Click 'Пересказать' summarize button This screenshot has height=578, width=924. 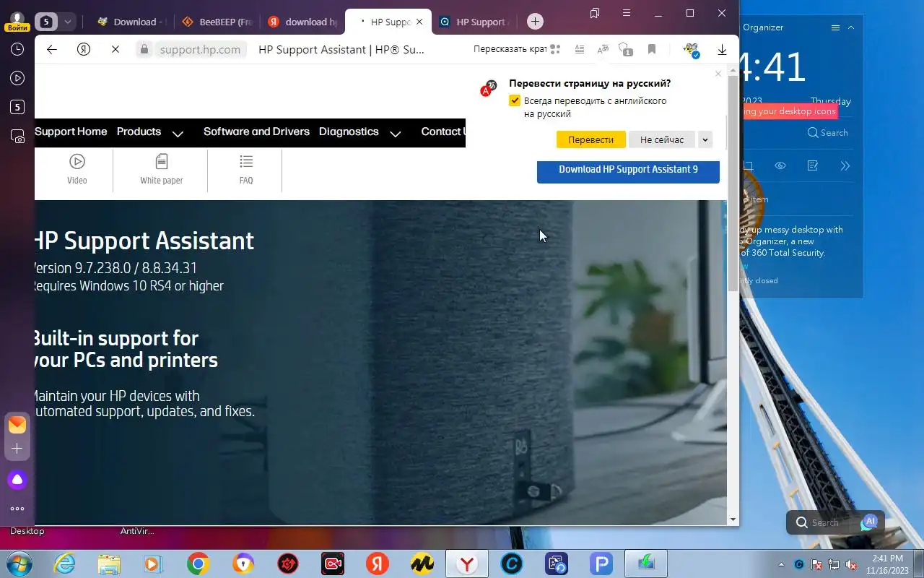click(x=510, y=49)
